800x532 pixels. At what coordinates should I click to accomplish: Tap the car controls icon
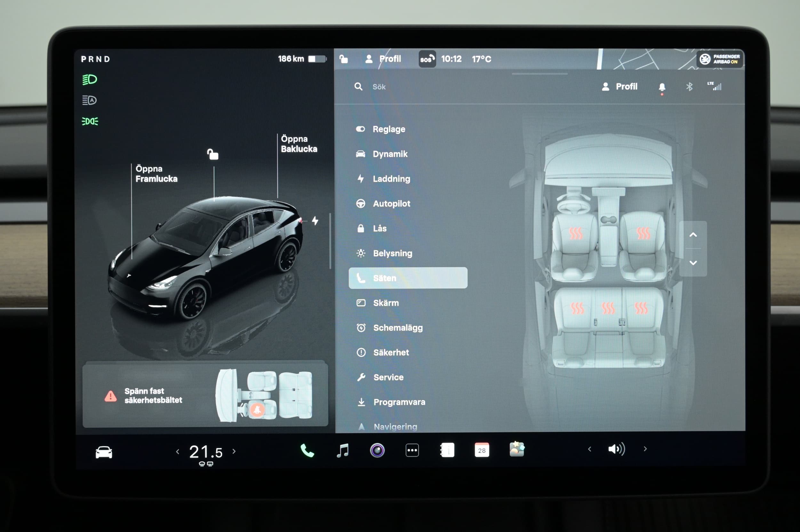(x=104, y=452)
